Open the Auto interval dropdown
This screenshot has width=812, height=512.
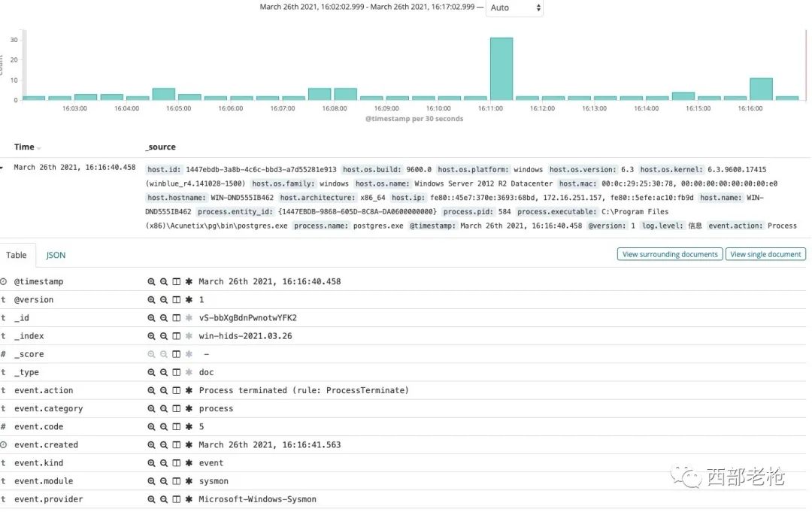point(514,8)
